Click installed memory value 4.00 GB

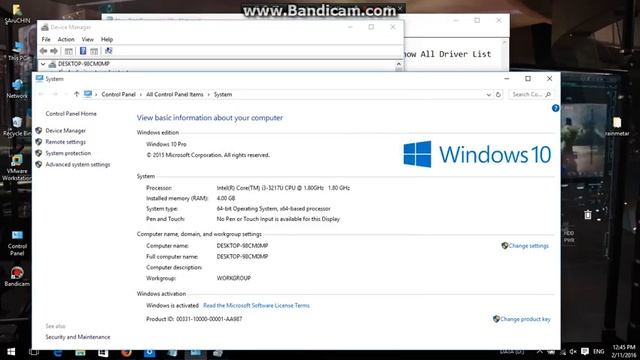pos(226,198)
